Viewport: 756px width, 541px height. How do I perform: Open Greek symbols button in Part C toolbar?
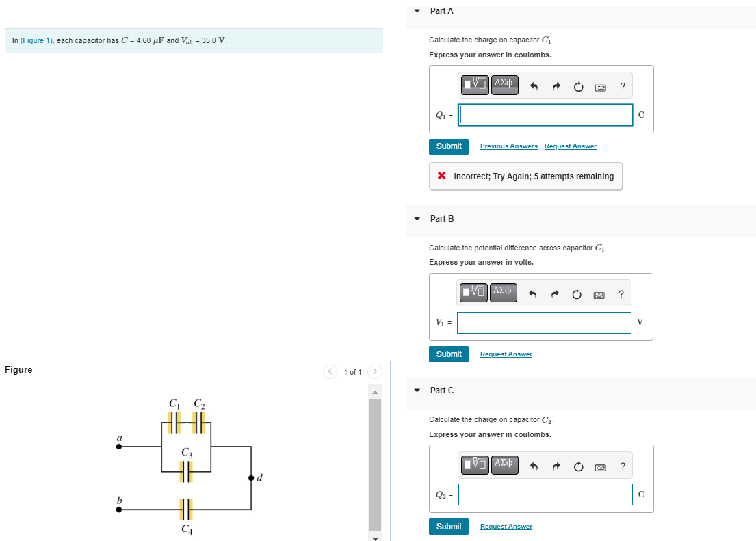coord(504,465)
